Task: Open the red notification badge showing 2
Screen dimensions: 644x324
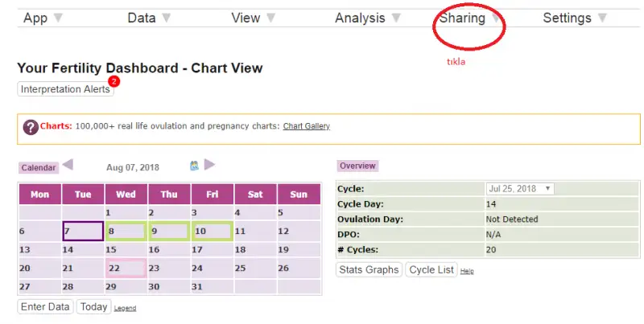Action: click(x=114, y=81)
